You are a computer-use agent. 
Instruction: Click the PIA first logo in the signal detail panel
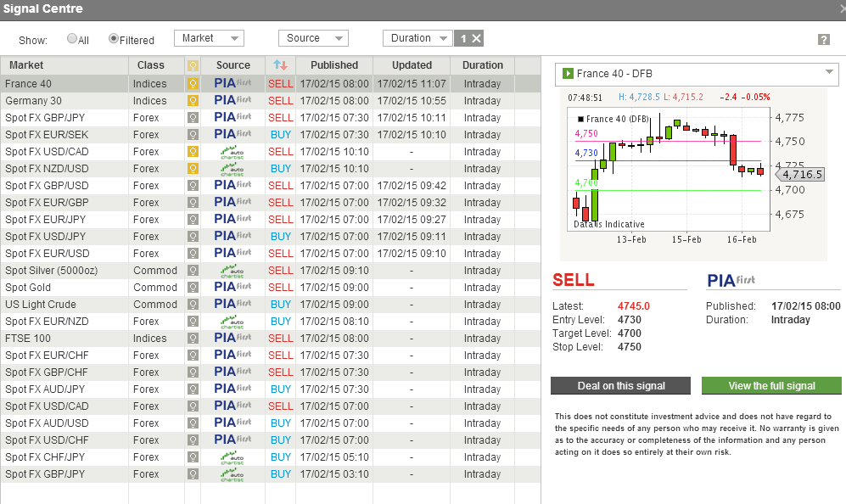point(731,281)
